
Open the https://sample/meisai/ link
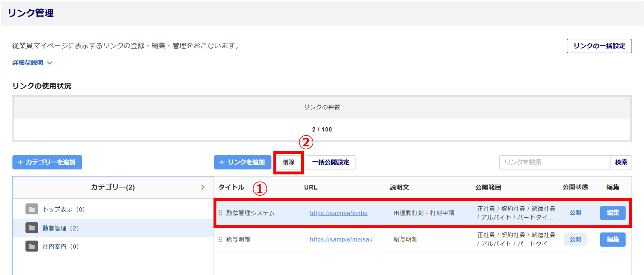tap(341, 240)
